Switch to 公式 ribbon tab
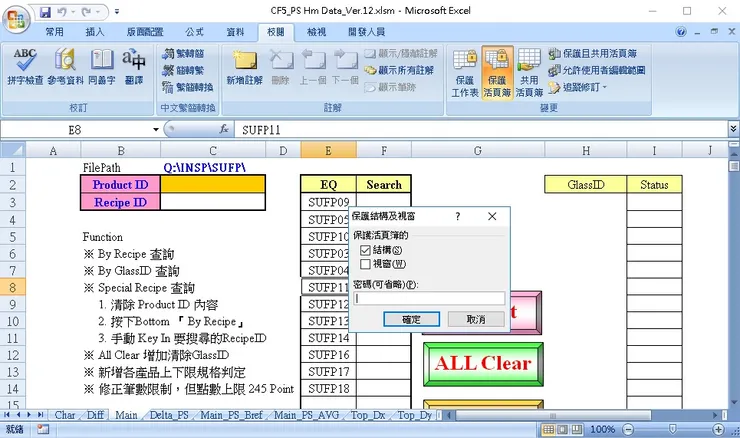The height and width of the screenshot is (438, 740). [194, 32]
